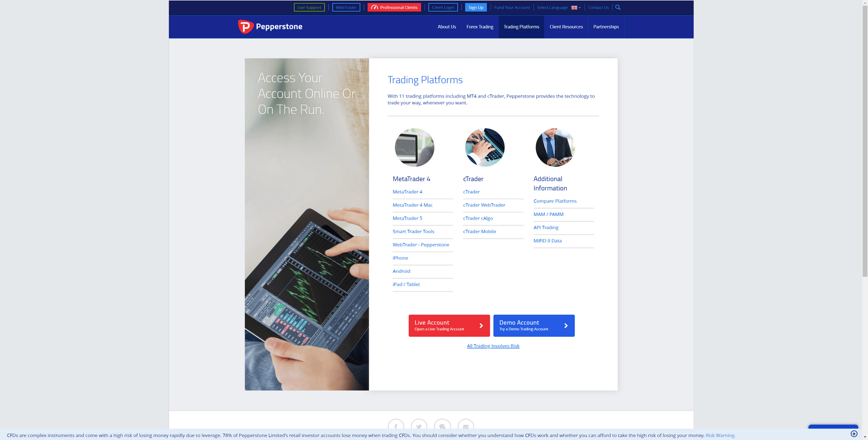Open WebTrader - Pepperstone link
This screenshot has width=868, height=440.
421,245
